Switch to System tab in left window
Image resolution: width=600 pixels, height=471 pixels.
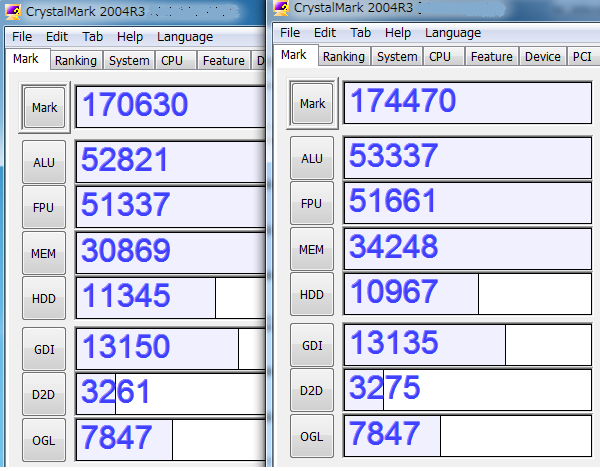pyautogui.click(x=129, y=60)
